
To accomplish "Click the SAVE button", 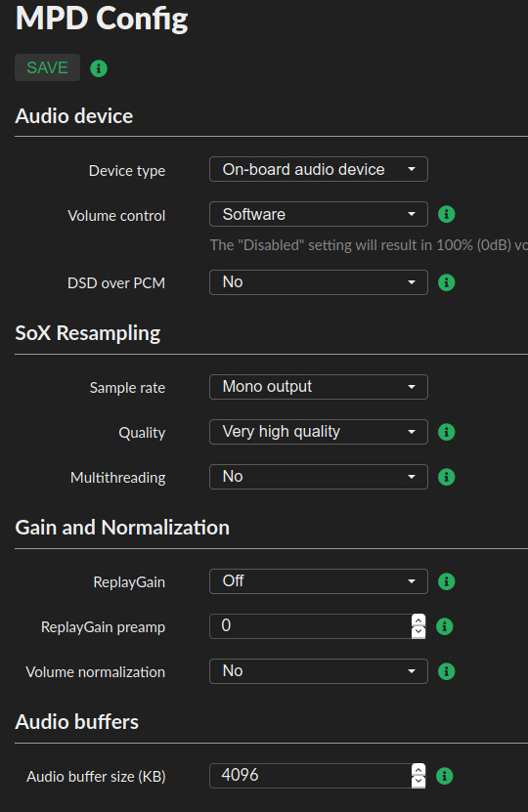I will click(x=47, y=67).
